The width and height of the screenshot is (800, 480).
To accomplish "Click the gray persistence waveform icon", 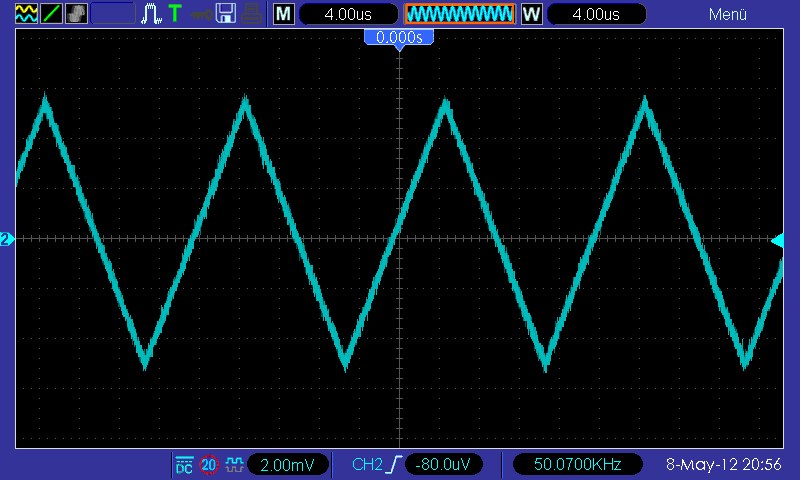I will (76, 14).
